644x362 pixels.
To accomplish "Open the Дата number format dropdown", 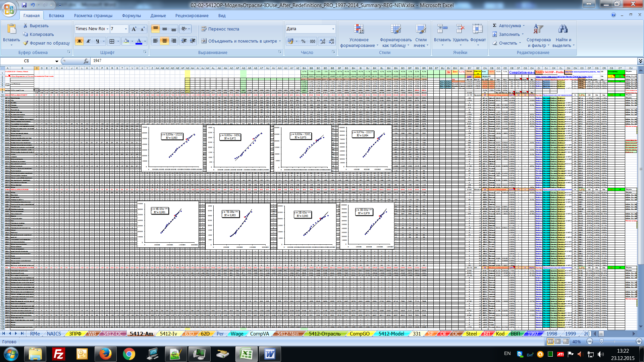I will tap(333, 29).
